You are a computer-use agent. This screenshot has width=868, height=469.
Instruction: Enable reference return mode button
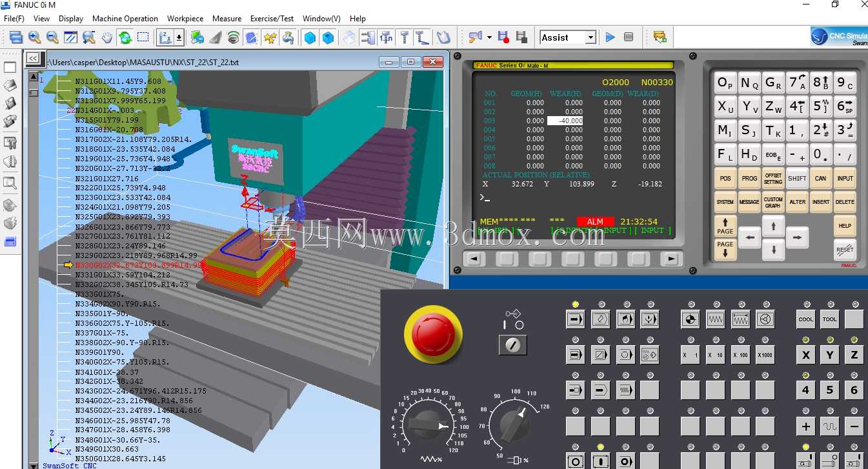click(690, 319)
